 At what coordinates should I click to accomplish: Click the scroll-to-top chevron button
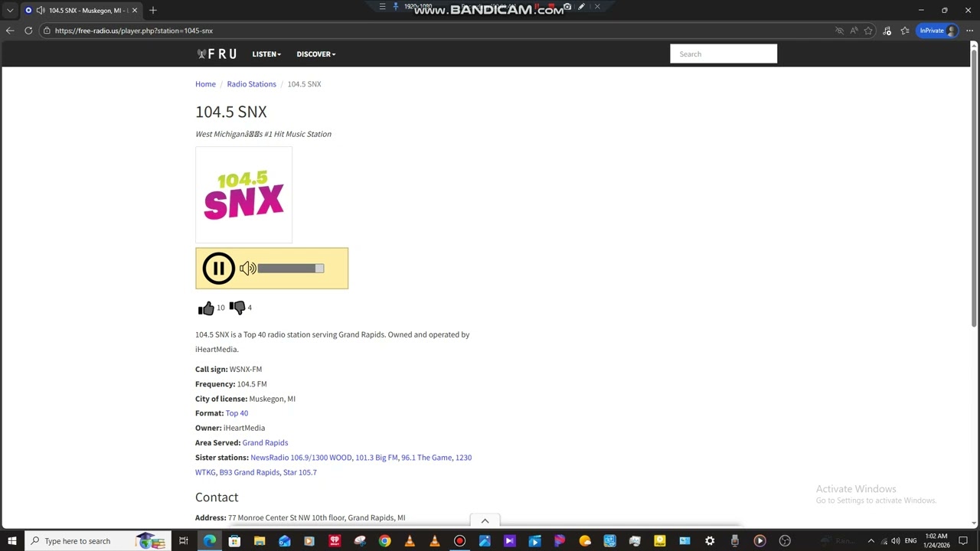pos(485,521)
